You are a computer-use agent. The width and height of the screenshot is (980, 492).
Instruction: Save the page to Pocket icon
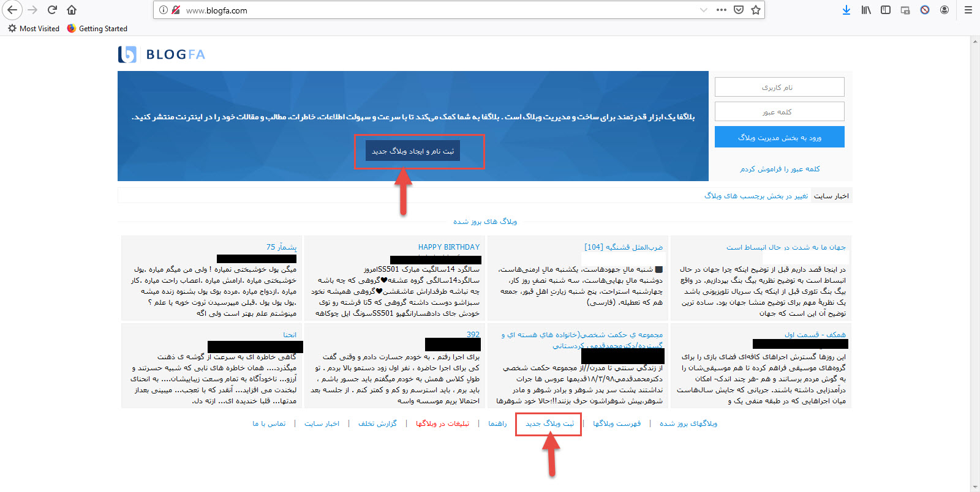739,10
